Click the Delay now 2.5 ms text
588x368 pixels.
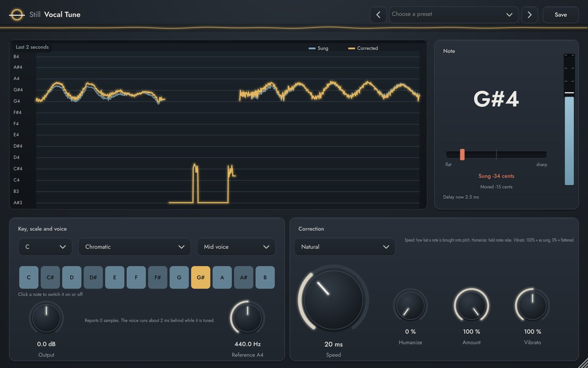coord(461,197)
